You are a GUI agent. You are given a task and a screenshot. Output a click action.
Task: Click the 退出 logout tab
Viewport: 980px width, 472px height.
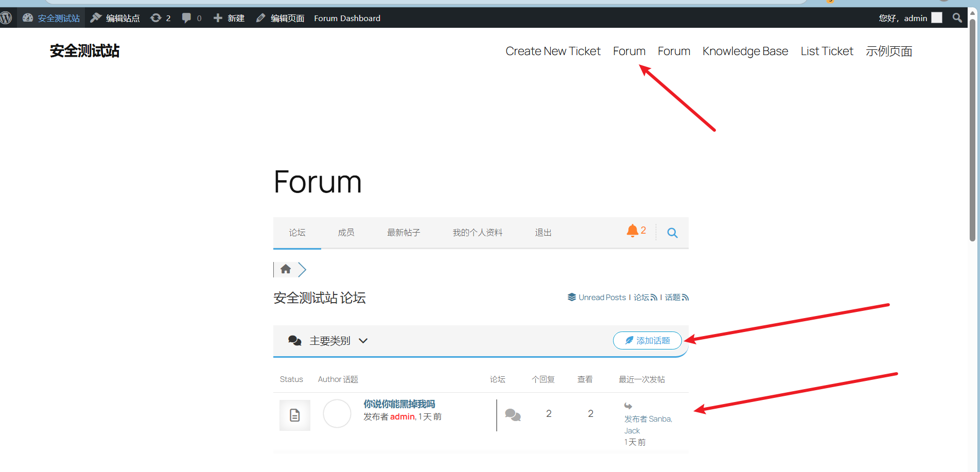click(x=543, y=233)
